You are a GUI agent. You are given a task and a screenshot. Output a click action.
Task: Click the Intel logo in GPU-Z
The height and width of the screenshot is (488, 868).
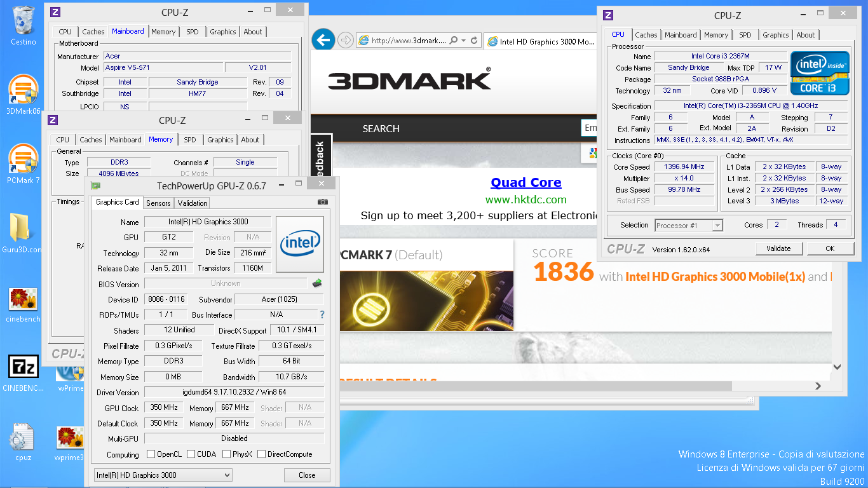pos(300,244)
